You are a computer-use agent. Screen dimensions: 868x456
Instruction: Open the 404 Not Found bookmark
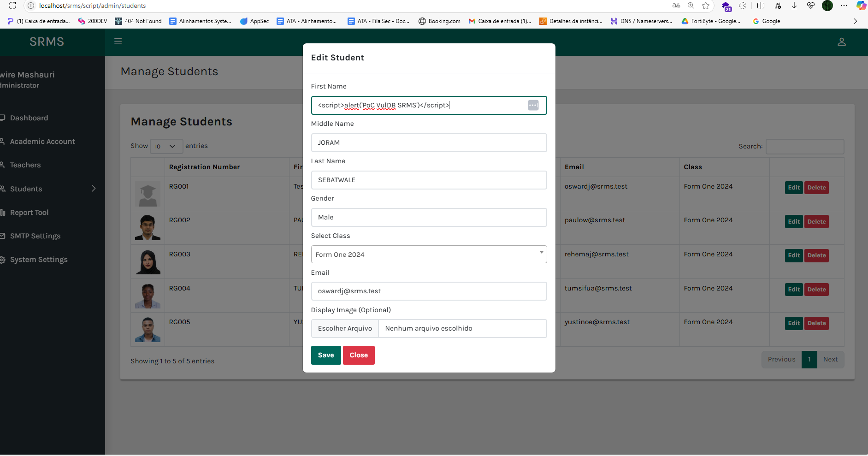[x=138, y=21]
